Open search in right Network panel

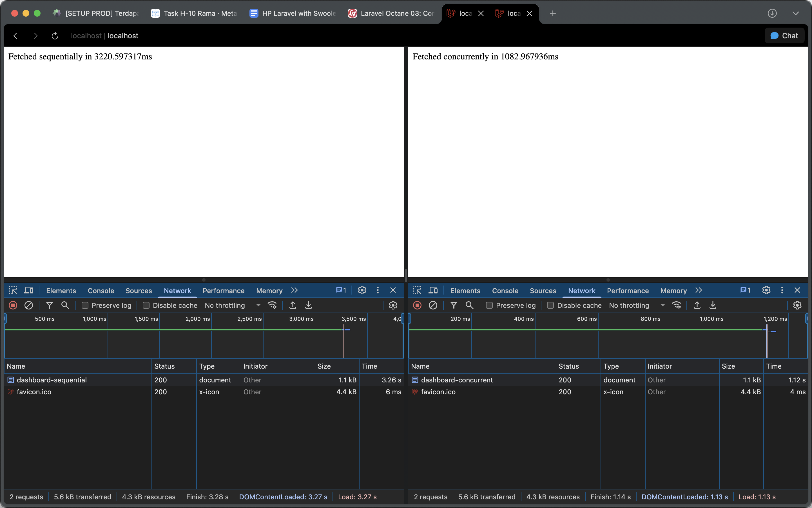coord(469,306)
